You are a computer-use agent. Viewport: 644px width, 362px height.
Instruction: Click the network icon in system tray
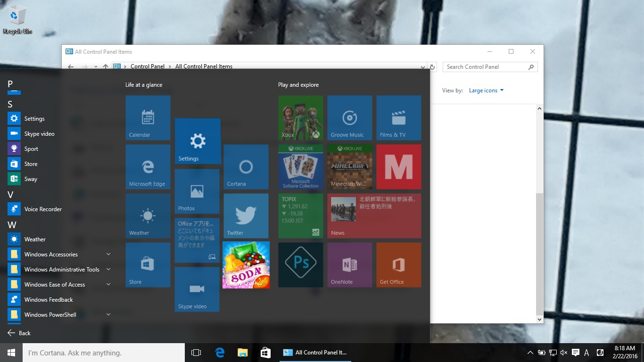[553, 353]
